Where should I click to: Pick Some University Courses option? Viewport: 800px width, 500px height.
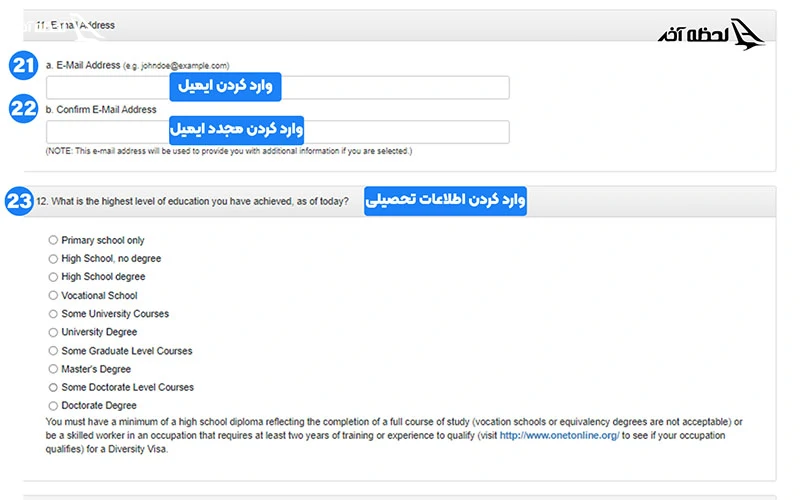[x=53, y=314]
